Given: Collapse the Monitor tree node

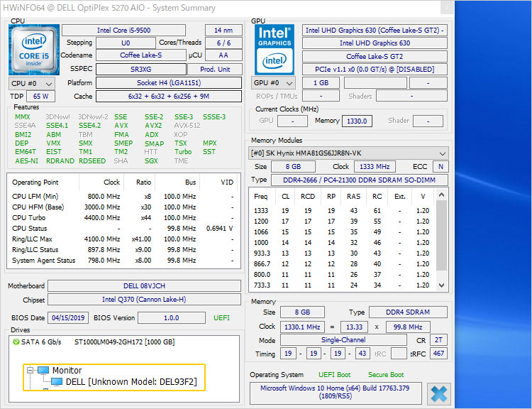Looking at the screenshot, I should [31, 370].
